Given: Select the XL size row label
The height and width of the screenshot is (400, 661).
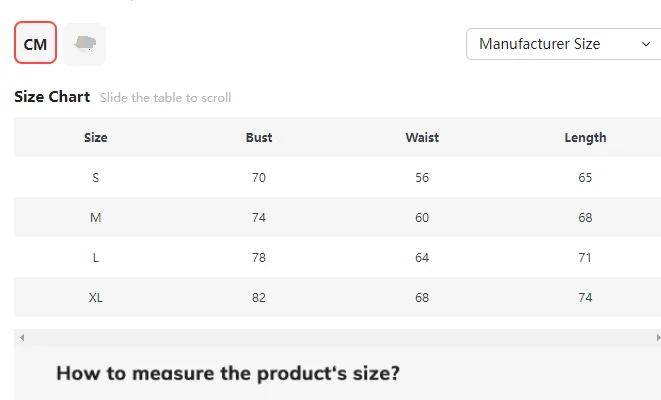Looking at the screenshot, I should point(96,297).
